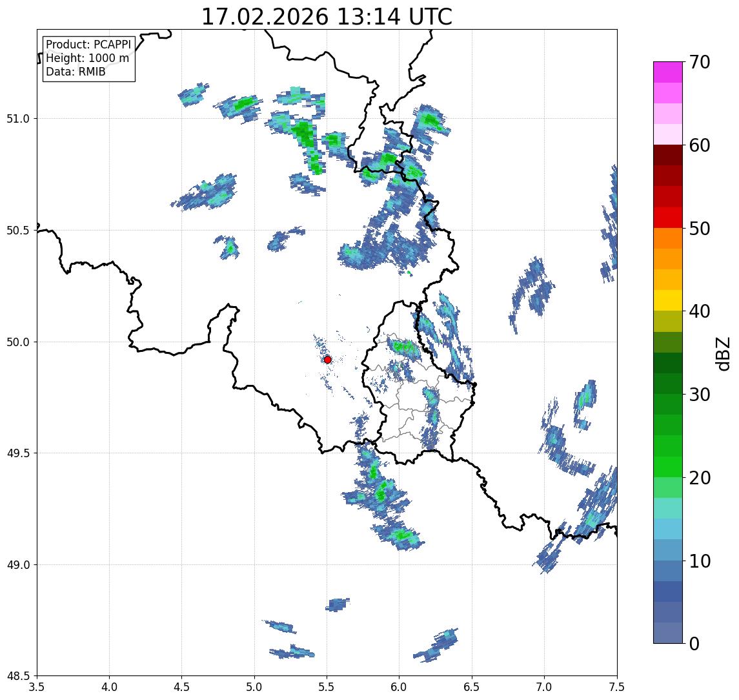Viewport: 739px width, 700px height.
Task: Click the latitude axis label 50.5
Action: [18, 231]
